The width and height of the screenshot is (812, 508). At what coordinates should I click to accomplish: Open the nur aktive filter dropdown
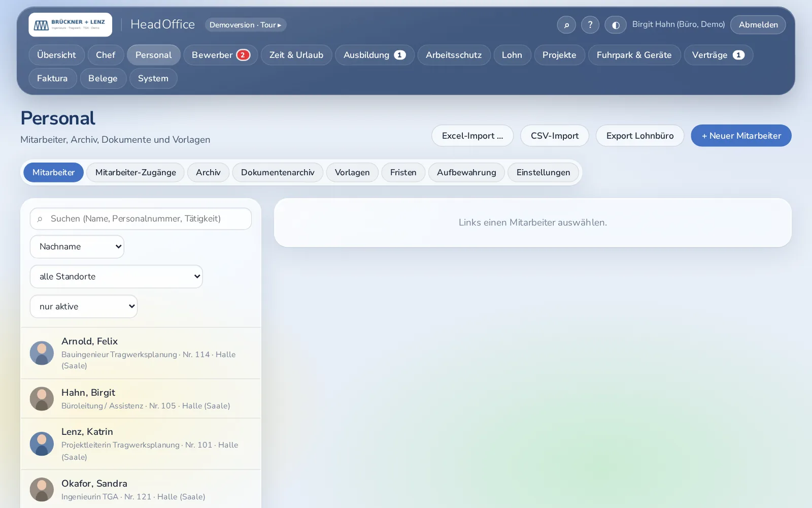point(84,306)
